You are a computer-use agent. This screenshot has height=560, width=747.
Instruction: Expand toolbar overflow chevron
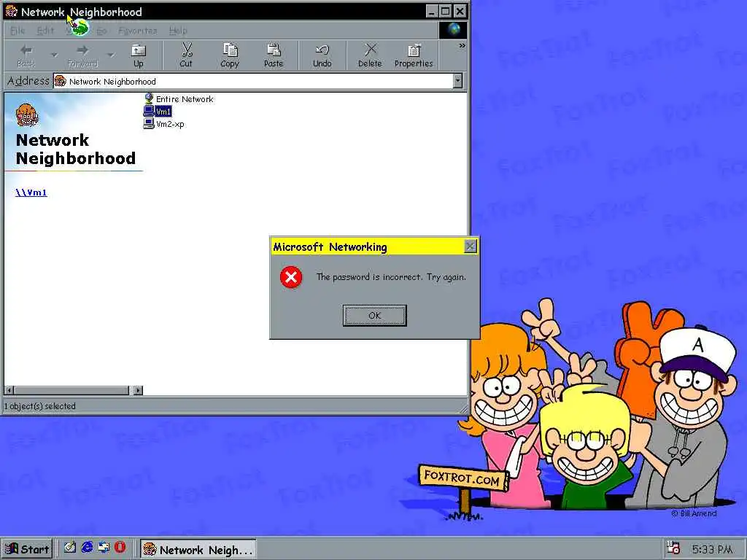pyautogui.click(x=462, y=46)
